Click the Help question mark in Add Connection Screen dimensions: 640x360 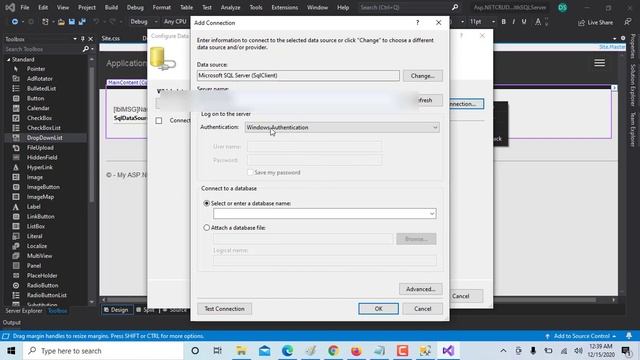pos(417,23)
